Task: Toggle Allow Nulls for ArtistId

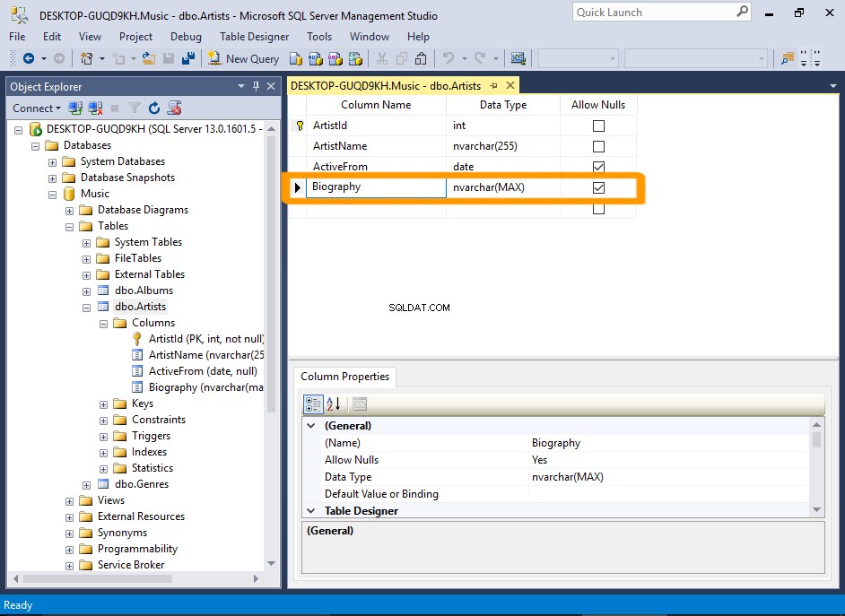Action: click(598, 126)
